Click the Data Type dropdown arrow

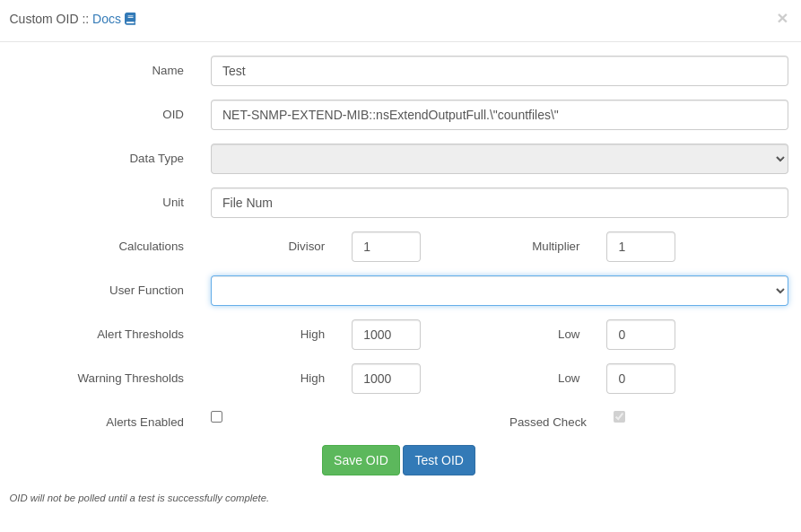[x=779, y=159]
